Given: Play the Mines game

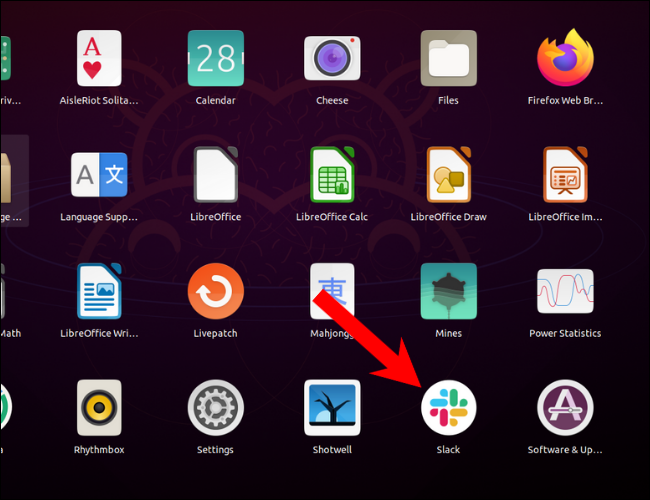Looking at the screenshot, I should [448, 291].
